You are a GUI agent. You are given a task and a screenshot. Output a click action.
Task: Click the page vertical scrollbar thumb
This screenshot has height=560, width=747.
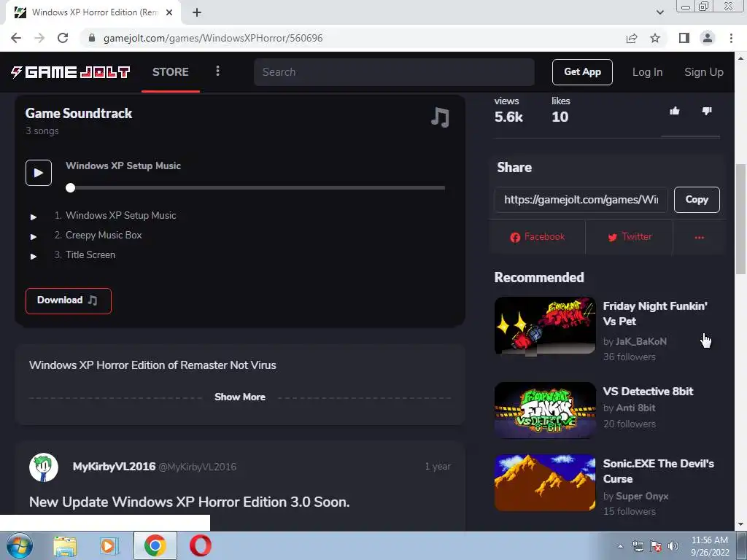741,219
